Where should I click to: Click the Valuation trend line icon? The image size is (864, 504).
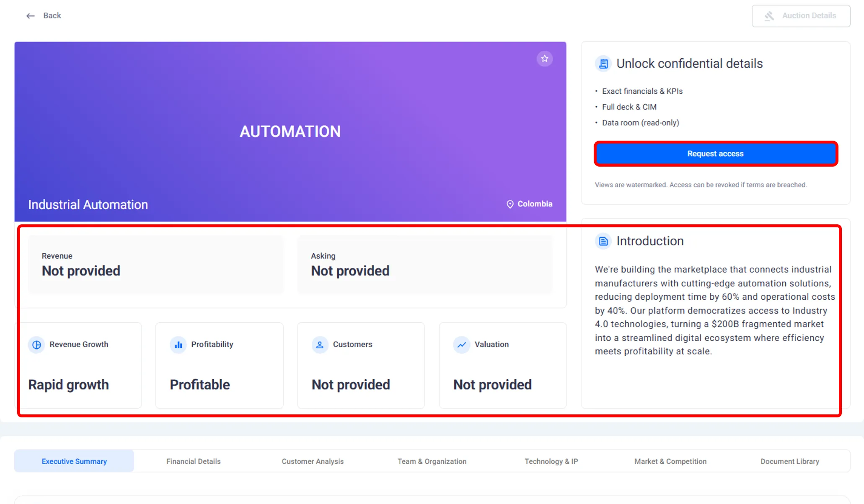[x=461, y=345]
